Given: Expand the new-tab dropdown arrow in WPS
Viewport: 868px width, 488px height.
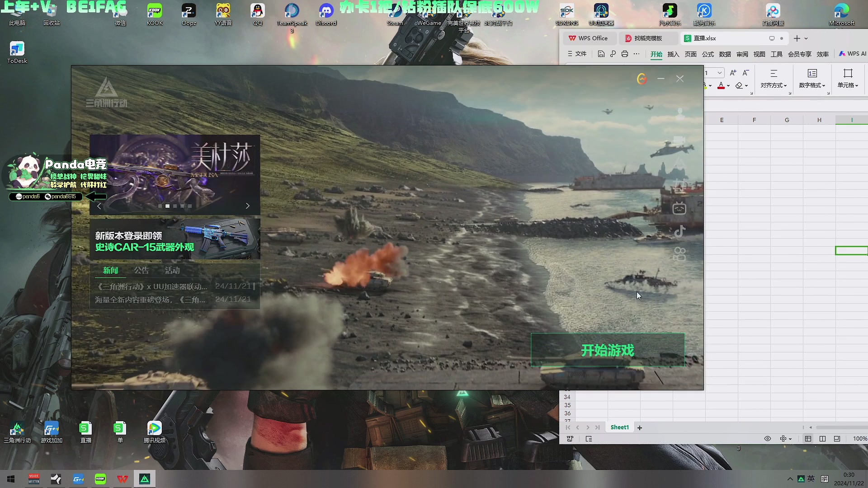Looking at the screenshot, I should (x=806, y=38).
